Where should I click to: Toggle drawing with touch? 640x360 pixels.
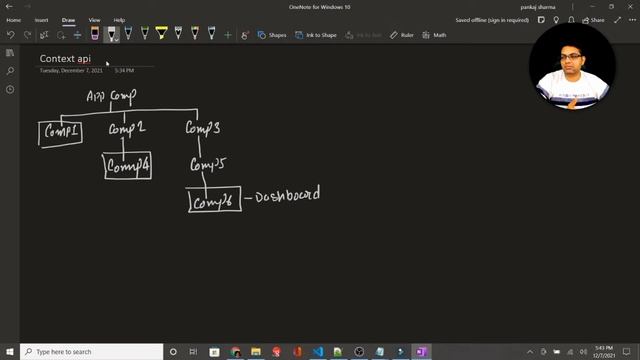tap(245, 35)
